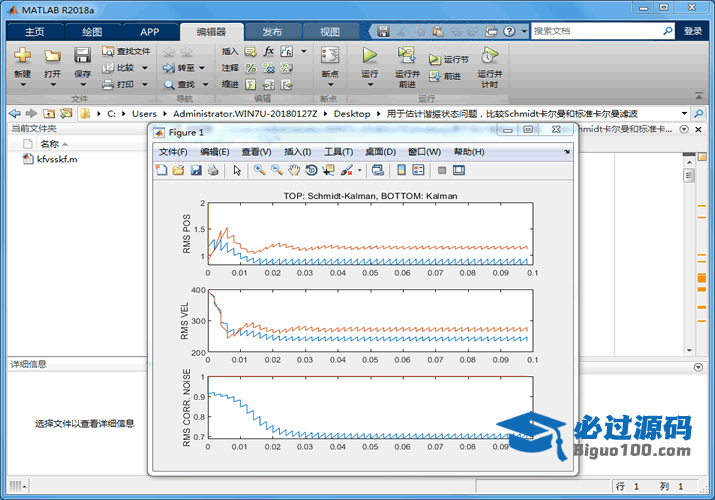Save the figure using the floppy disk icon
This screenshot has height=500, width=715.
point(195,170)
